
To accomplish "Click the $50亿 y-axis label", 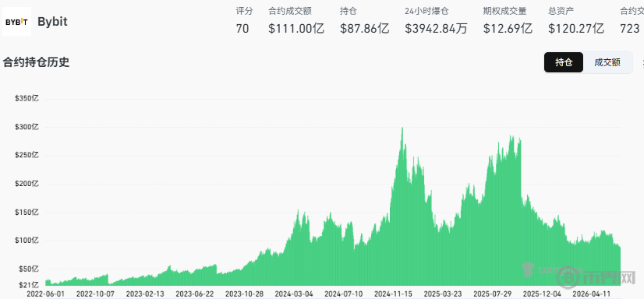I will (x=29, y=269).
